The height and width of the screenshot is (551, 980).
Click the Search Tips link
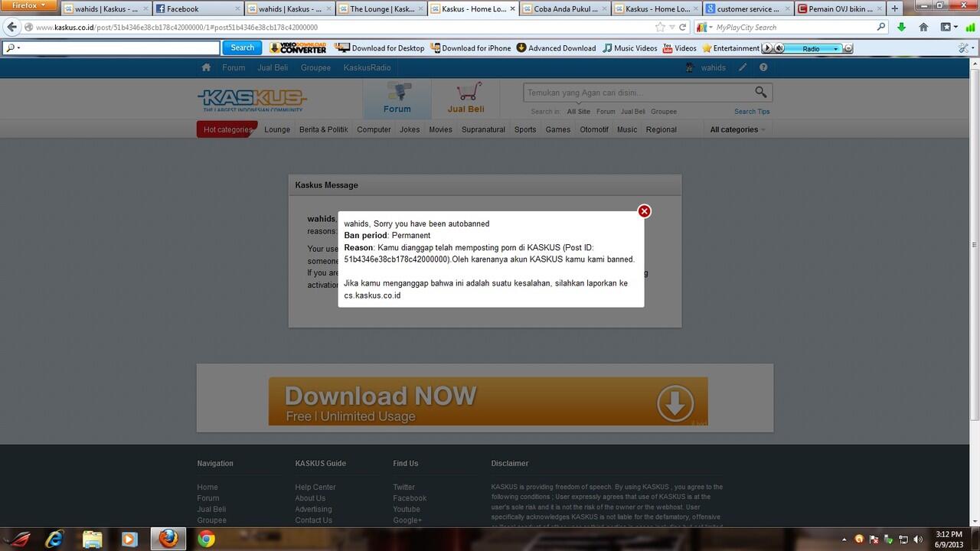(x=752, y=112)
